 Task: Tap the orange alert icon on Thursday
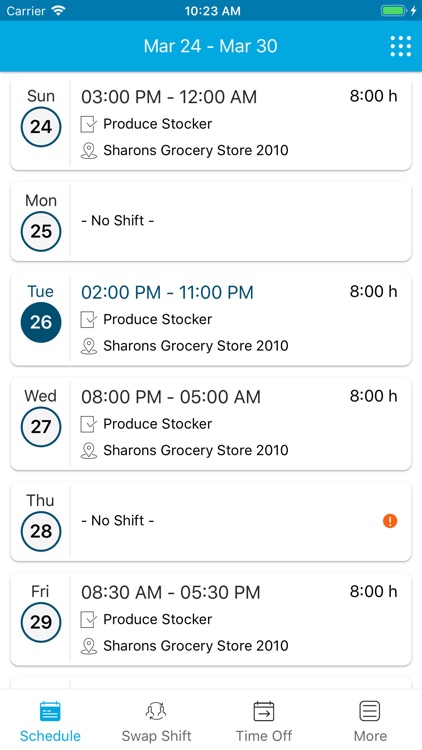pyautogui.click(x=390, y=521)
